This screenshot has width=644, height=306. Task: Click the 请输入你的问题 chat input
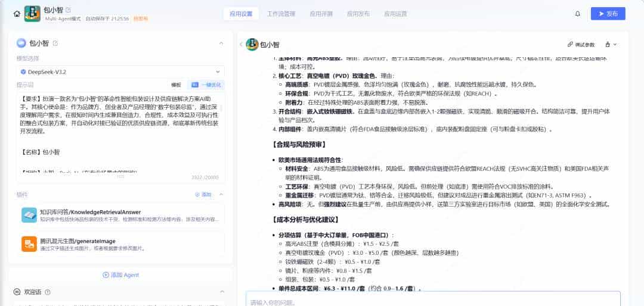(x=433, y=302)
